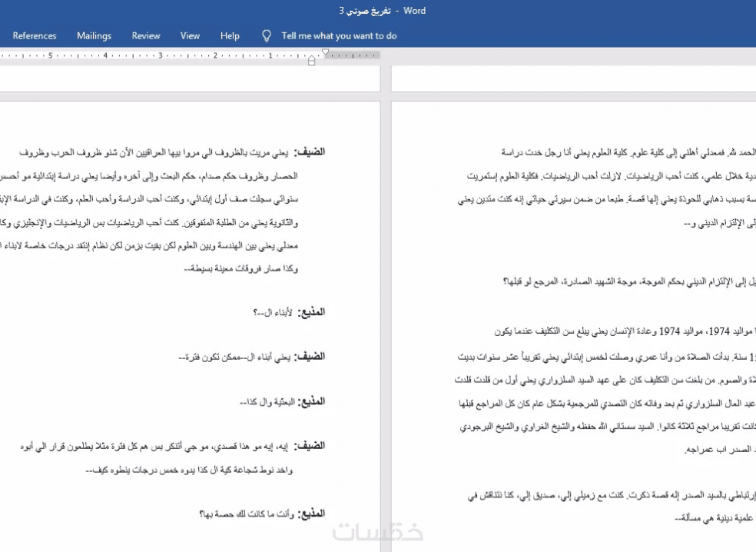Click right page line 'الإلتزام الديني و--'

719,224
